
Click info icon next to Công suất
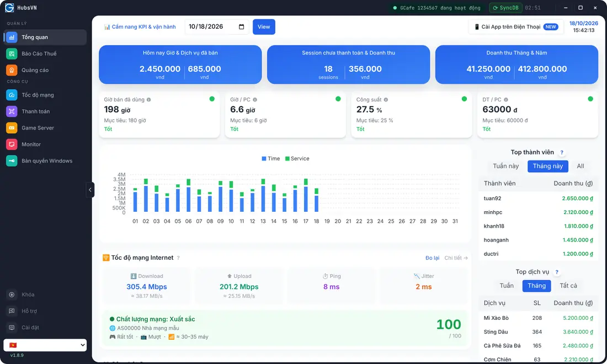[x=386, y=100]
